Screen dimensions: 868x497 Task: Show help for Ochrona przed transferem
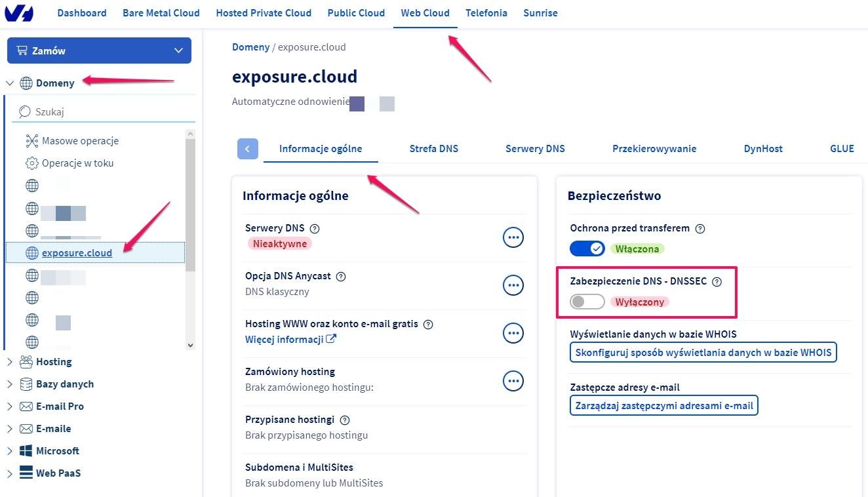pos(700,229)
